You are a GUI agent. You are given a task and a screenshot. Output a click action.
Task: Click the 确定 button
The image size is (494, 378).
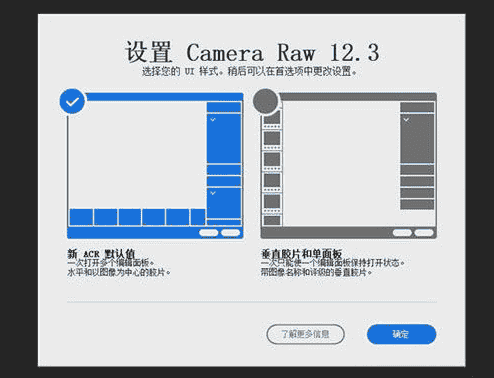[401, 334]
